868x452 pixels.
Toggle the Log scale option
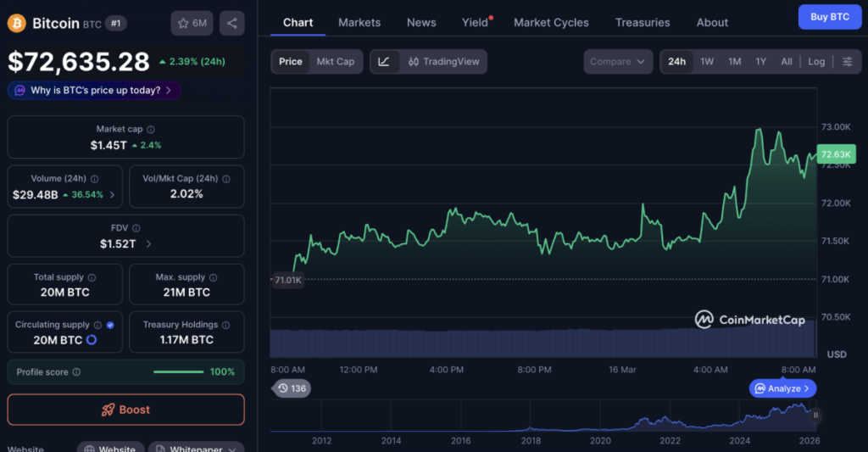(816, 62)
